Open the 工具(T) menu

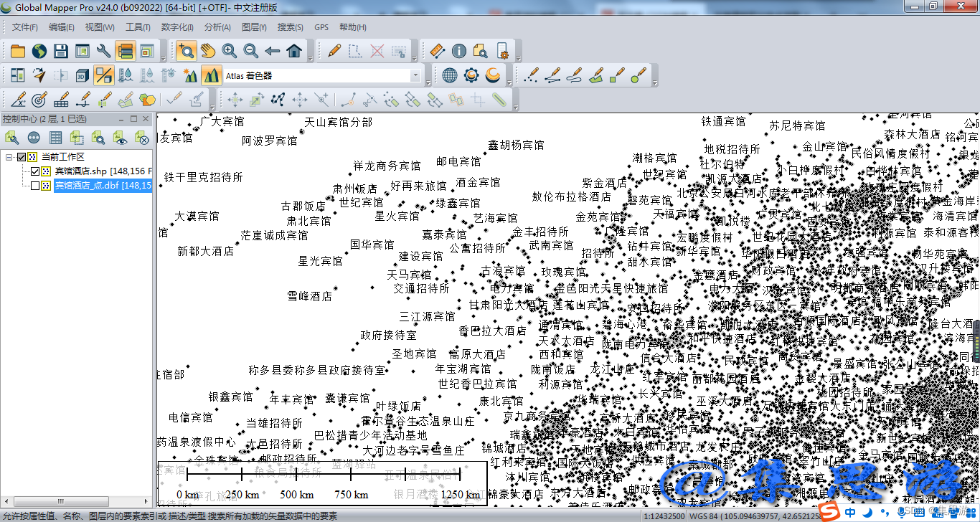click(x=138, y=27)
